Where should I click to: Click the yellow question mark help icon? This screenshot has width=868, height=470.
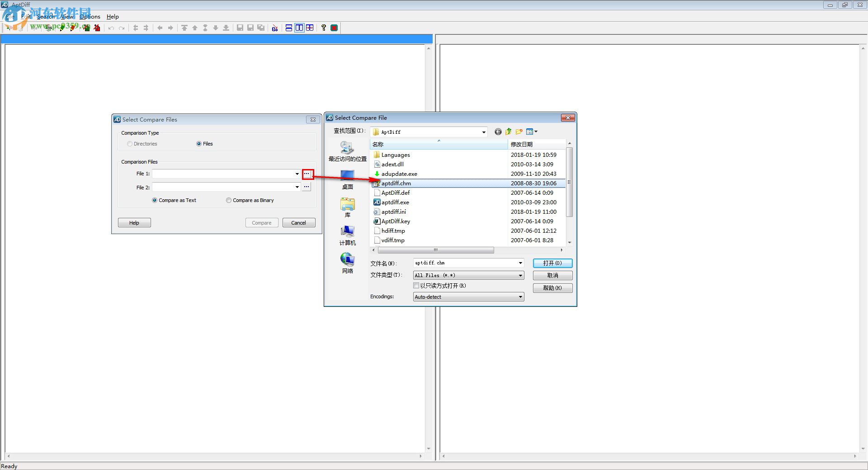[324, 28]
